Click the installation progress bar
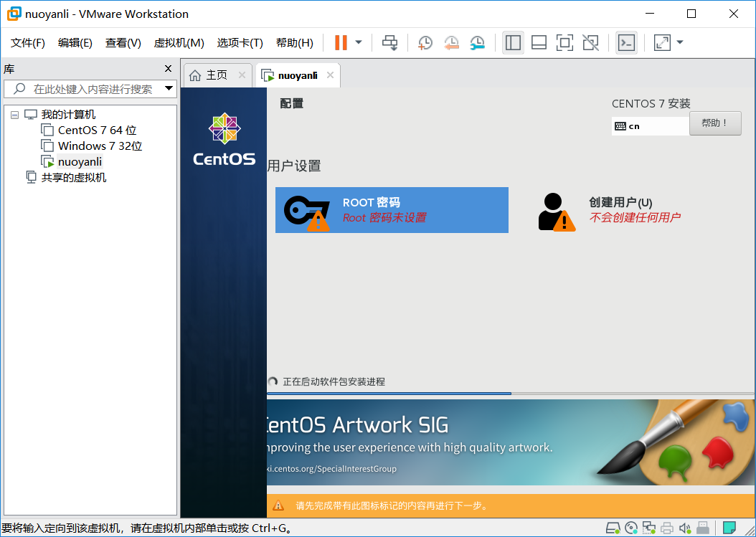The image size is (756, 537). 391,394
